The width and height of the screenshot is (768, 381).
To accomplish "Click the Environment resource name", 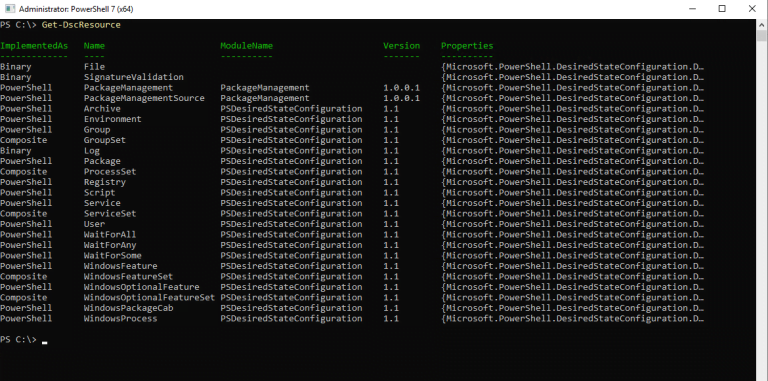I will (113, 119).
